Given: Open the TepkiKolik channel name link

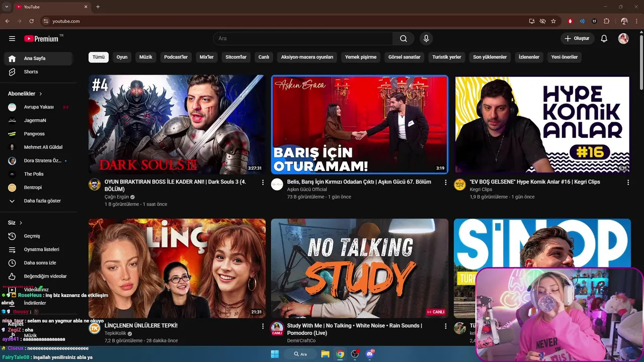Looking at the screenshot, I should (x=115, y=333).
